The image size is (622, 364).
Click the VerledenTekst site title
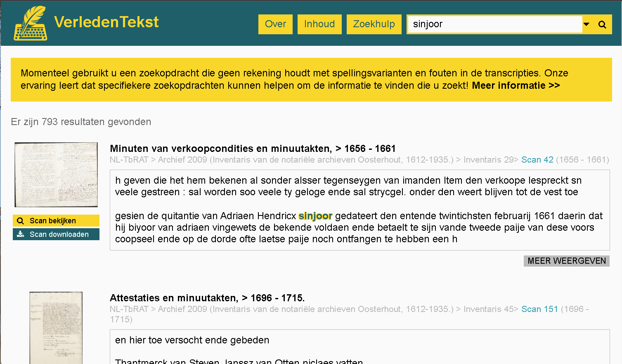pos(106,22)
